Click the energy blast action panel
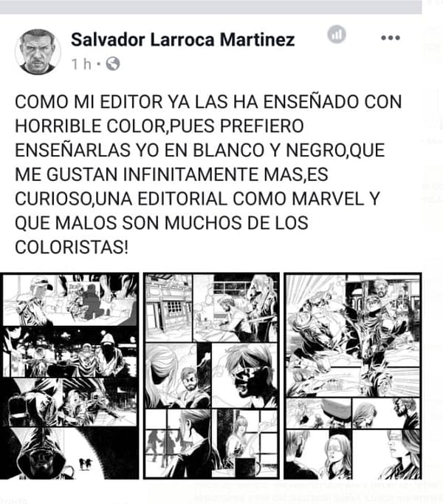 click(x=353, y=336)
